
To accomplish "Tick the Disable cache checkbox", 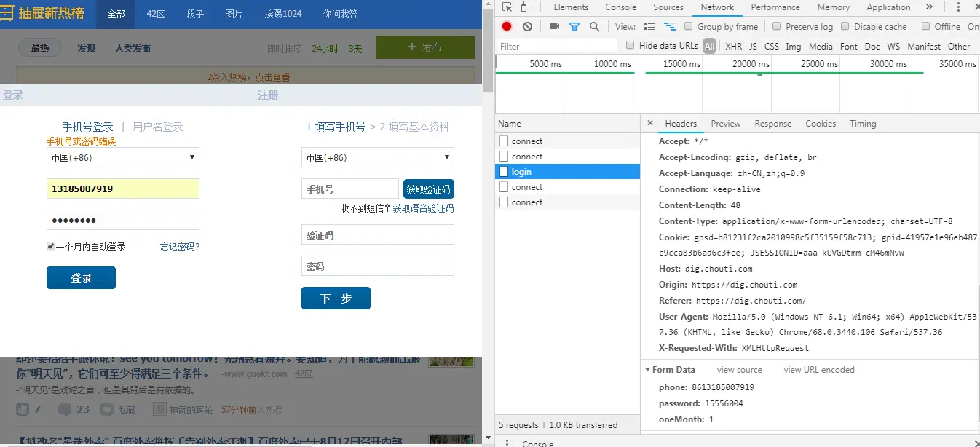I will point(845,26).
